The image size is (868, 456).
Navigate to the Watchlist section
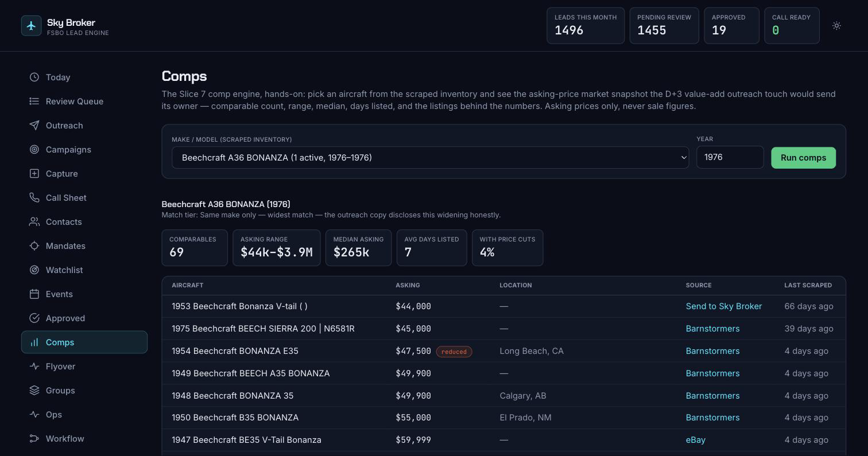[84, 270]
